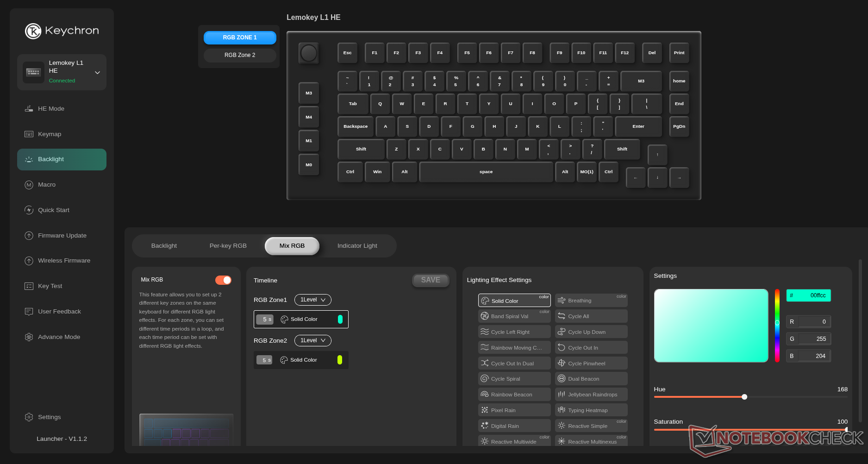Click the Hue slider handle

click(x=744, y=397)
